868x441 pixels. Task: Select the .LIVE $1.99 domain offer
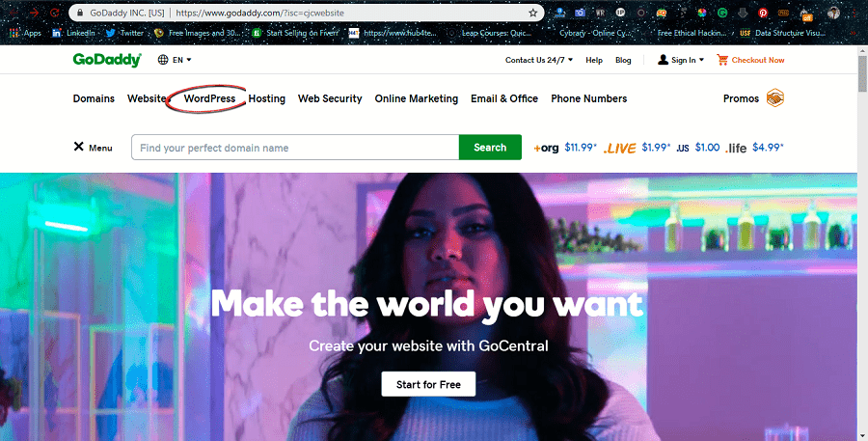point(637,148)
